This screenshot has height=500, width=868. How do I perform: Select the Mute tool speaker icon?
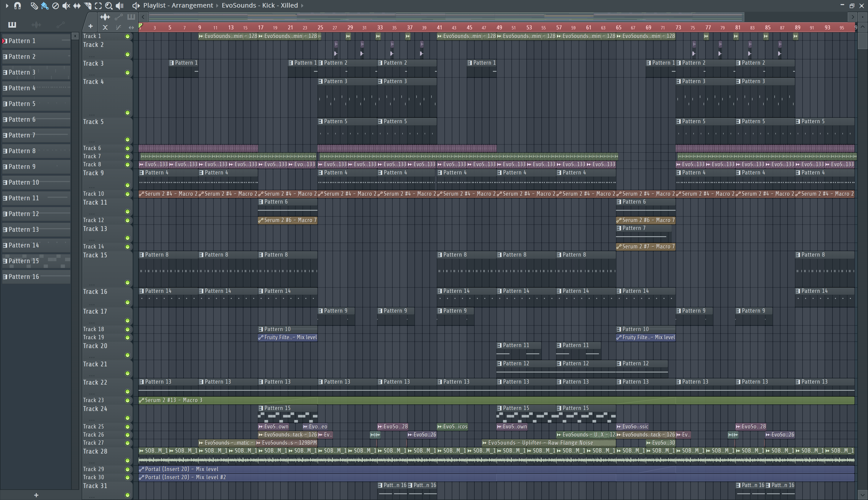[x=66, y=6]
